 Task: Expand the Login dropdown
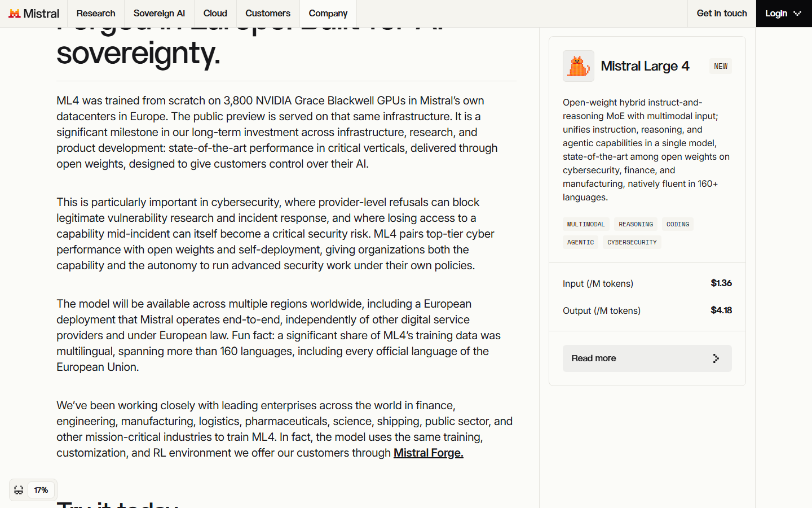(784, 14)
